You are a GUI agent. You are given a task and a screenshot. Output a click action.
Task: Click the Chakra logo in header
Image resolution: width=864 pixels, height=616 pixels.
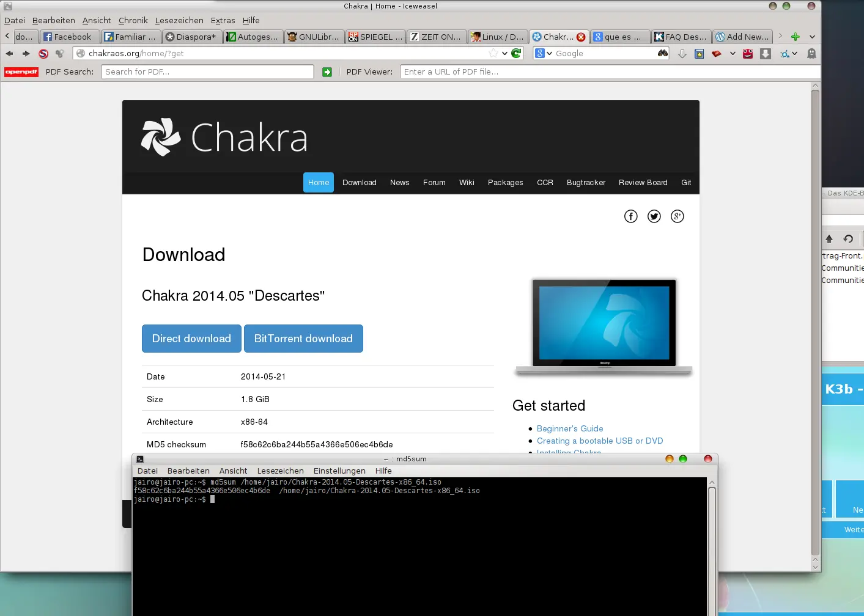[x=224, y=137]
